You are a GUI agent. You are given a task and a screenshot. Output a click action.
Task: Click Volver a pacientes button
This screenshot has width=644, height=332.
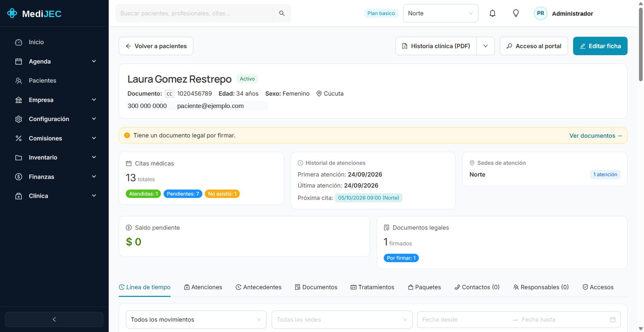[x=156, y=46]
